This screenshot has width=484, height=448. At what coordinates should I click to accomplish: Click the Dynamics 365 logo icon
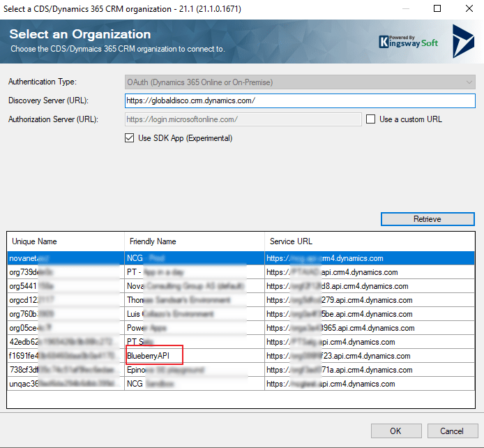point(462,40)
